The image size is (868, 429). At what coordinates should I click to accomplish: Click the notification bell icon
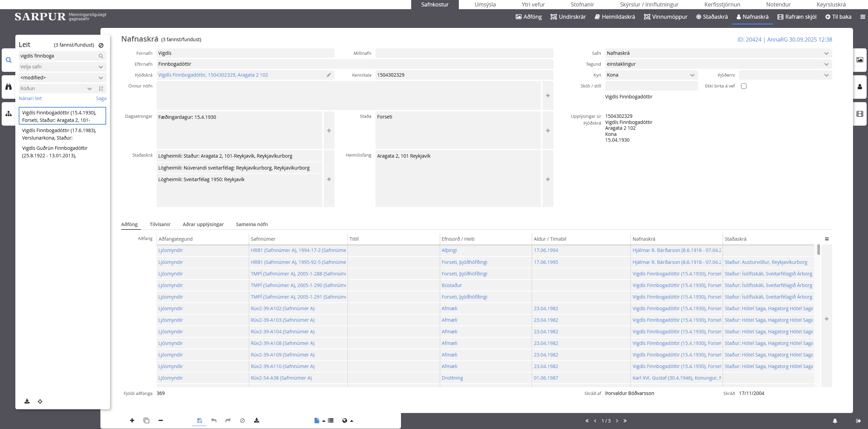[x=835, y=421]
